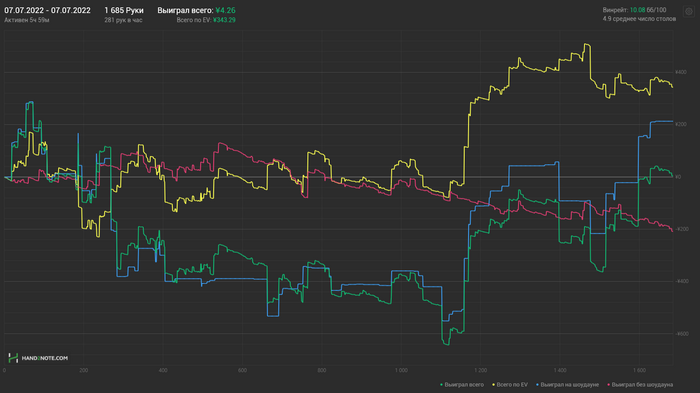
Task: Click the ¥0 y-axis label
Action: (x=678, y=177)
